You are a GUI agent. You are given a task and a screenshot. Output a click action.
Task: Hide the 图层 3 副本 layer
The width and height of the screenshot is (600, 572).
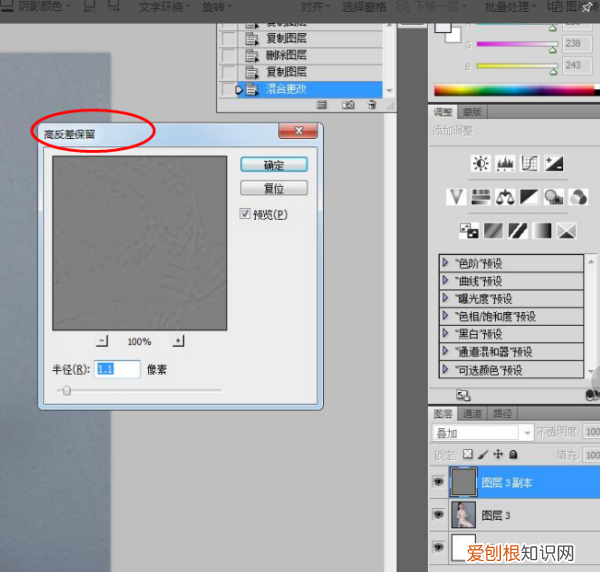[x=439, y=481]
